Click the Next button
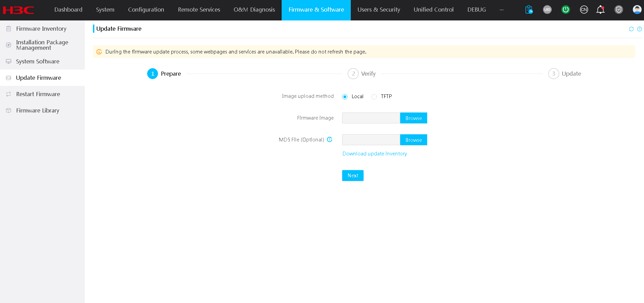The height and width of the screenshot is (303, 644). pyautogui.click(x=353, y=176)
